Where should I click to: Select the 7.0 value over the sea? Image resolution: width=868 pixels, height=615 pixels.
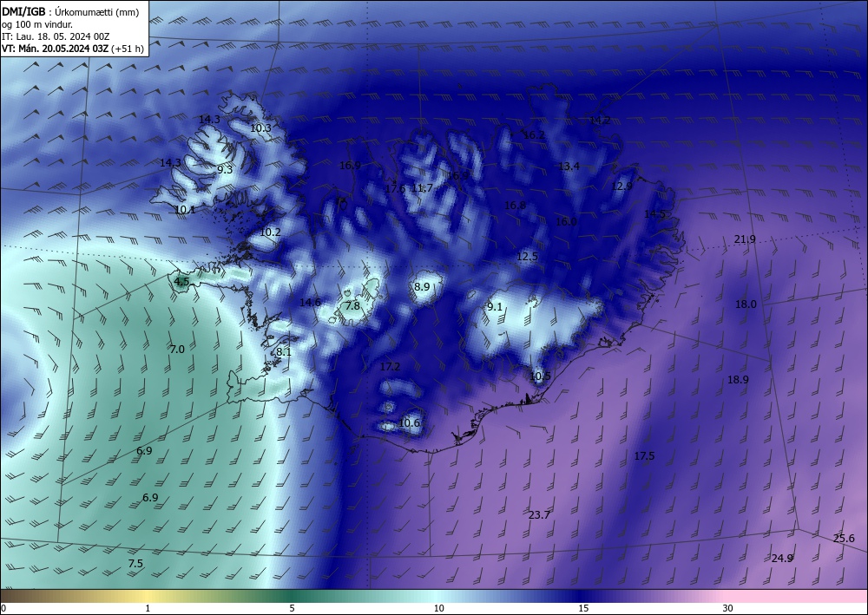coord(177,350)
